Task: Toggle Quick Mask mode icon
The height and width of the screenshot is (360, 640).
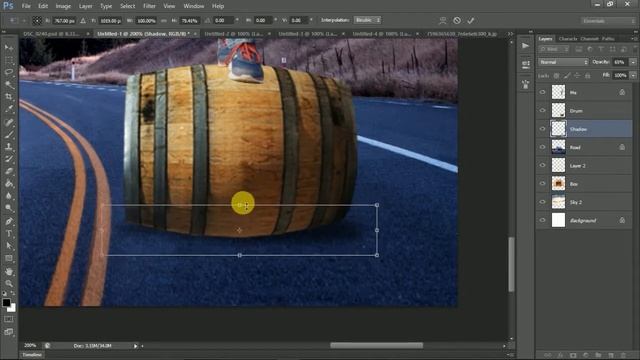Action: coord(9,319)
